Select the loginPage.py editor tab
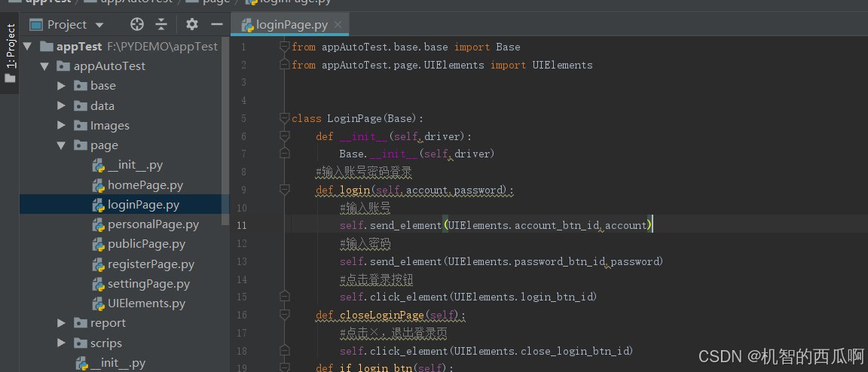The image size is (868, 372). (290, 25)
